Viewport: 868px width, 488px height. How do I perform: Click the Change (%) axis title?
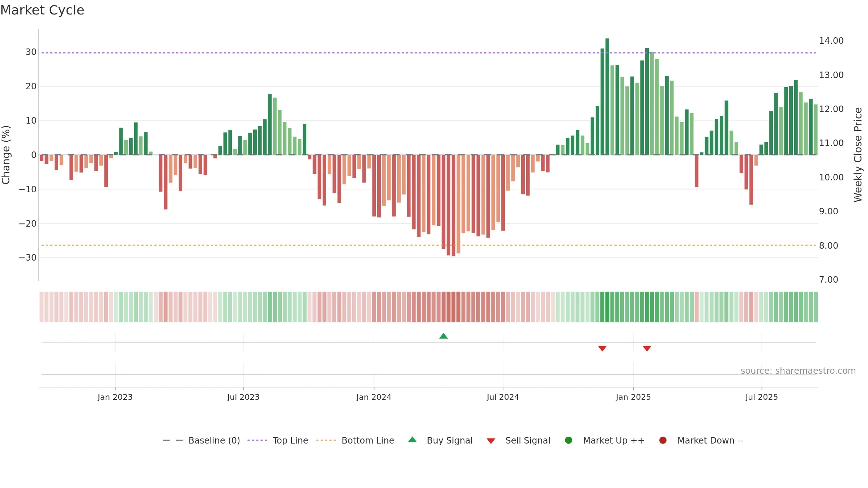tap(6, 155)
